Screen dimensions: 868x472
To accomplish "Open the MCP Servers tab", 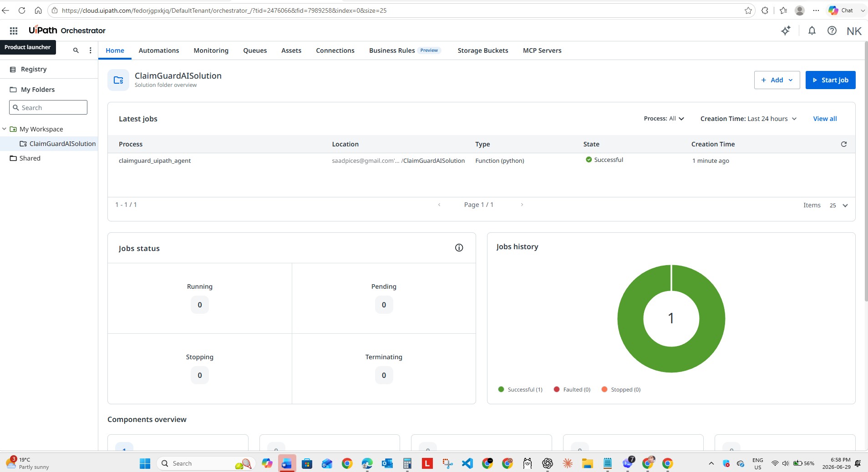I will 542,50.
